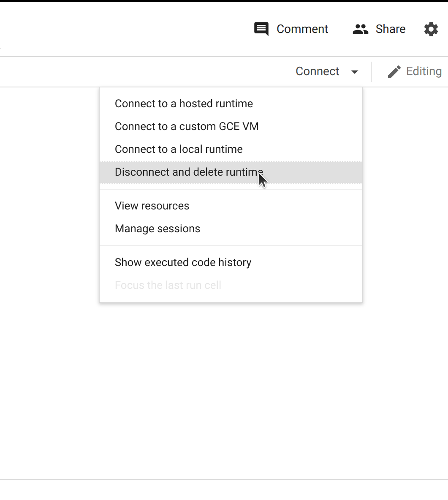The width and height of the screenshot is (448, 500).
Task: Click Focus the last run cell entry
Action: point(168,285)
